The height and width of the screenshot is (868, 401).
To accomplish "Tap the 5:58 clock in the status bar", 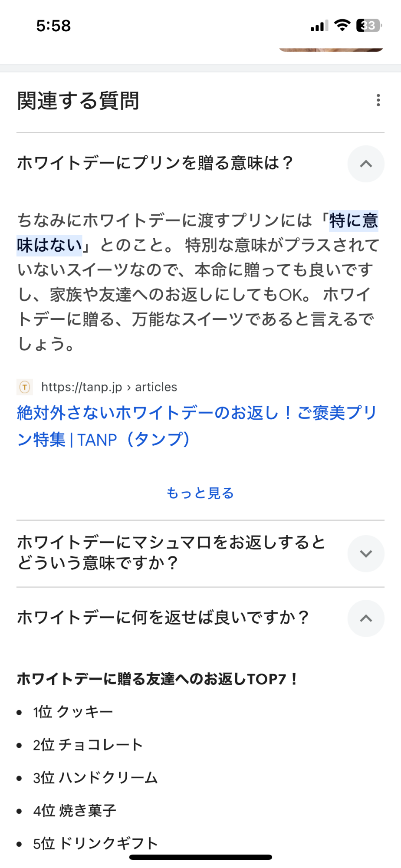I will pyautogui.click(x=53, y=26).
